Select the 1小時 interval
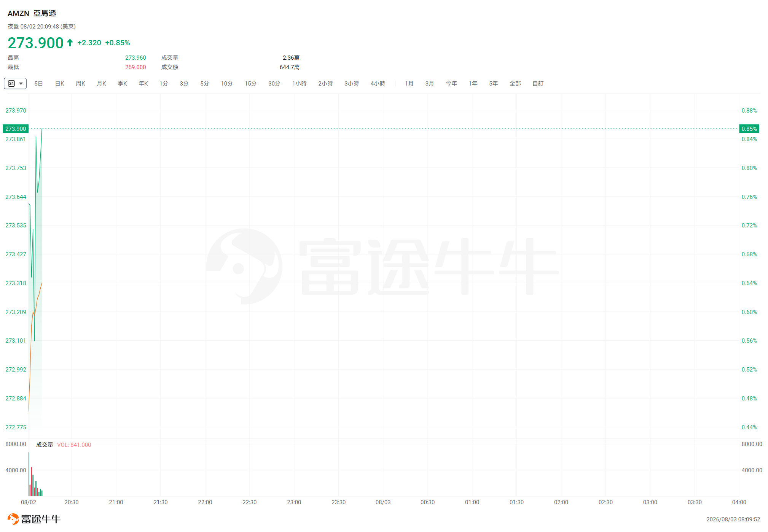Image resolution: width=768 pixels, height=532 pixels. tap(299, 83)
